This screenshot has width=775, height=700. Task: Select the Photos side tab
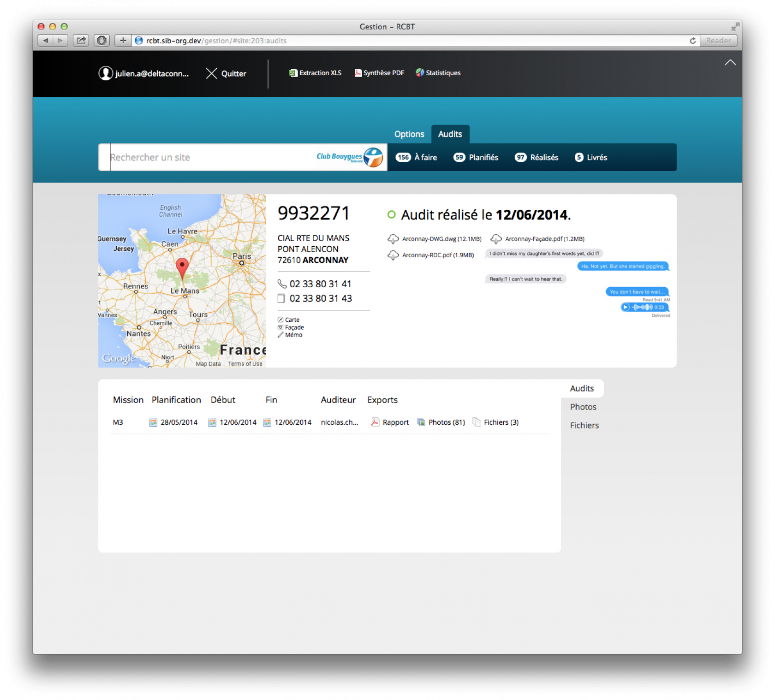click(x=583, y=407)
